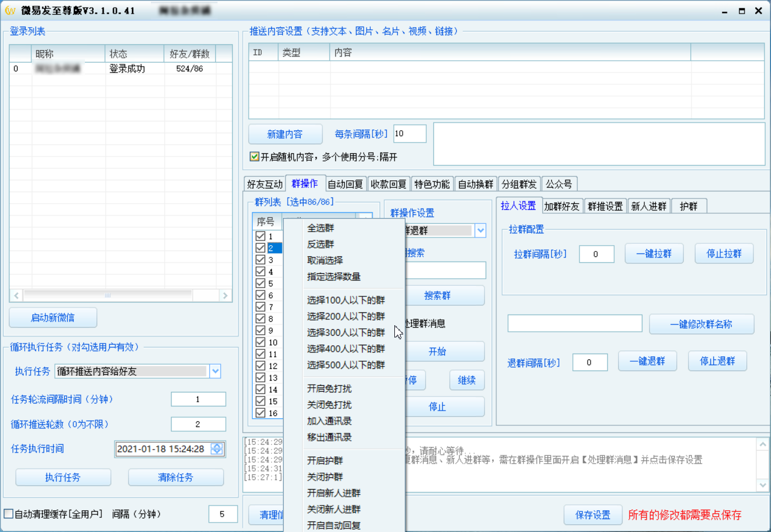Click the 新建内容 button
The width and height of the screenshot is (771, 532).
tap(285, 134)
